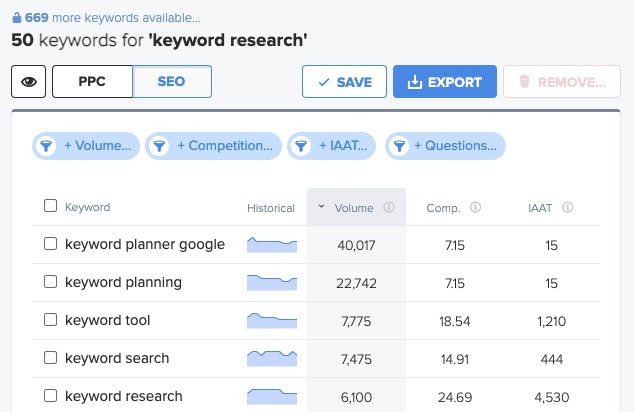Switch to the SEO tab

click(172, 82)
